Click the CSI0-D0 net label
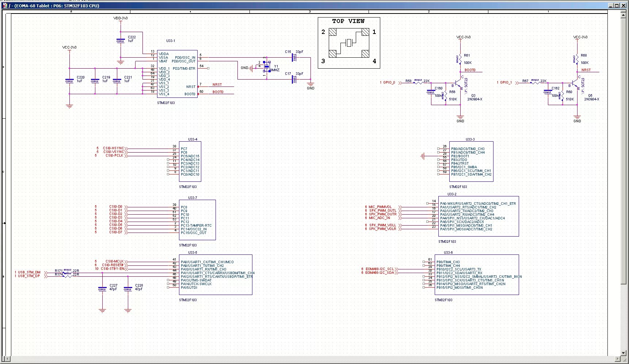Screen dimensions: 629x364 point(116,207)
